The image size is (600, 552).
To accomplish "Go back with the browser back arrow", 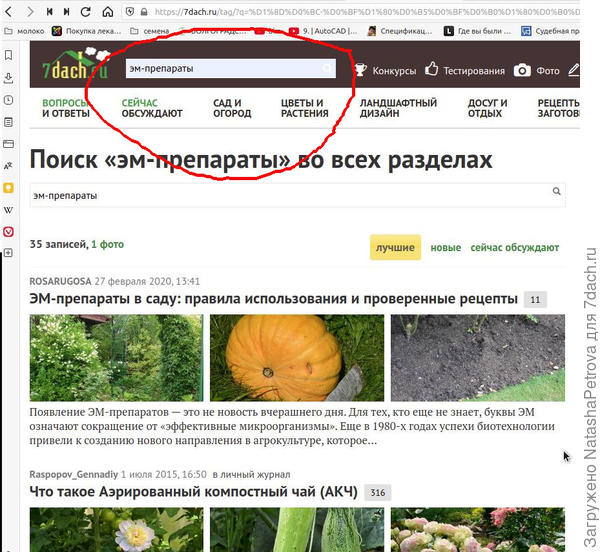I will pyautogui.click(x=8, y=12).
